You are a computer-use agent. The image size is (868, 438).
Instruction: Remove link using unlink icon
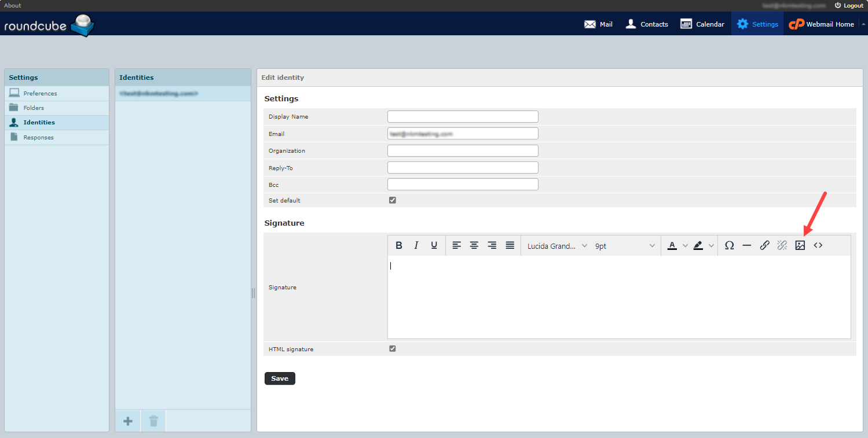click(782, 245)
